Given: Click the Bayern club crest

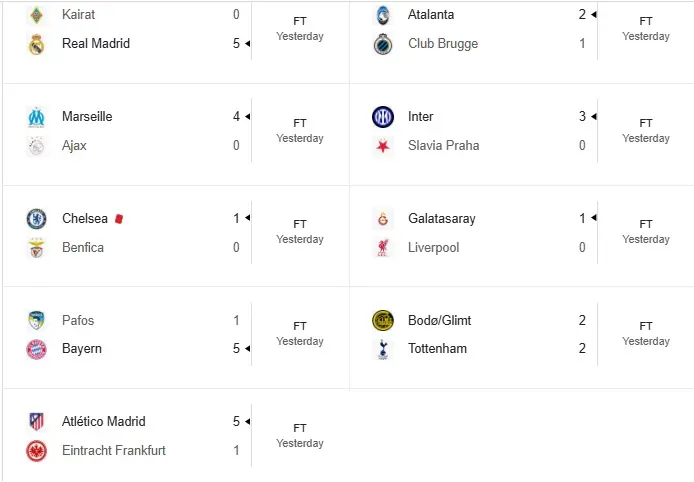Looking at the screenshot, I should [x=37, y=349].
